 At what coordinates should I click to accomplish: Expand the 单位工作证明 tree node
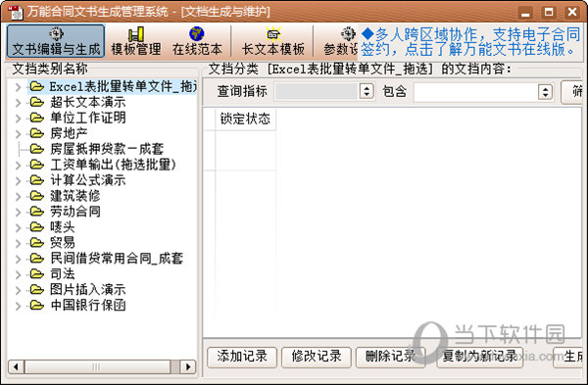pyautogui.click(x=18, y=119)
